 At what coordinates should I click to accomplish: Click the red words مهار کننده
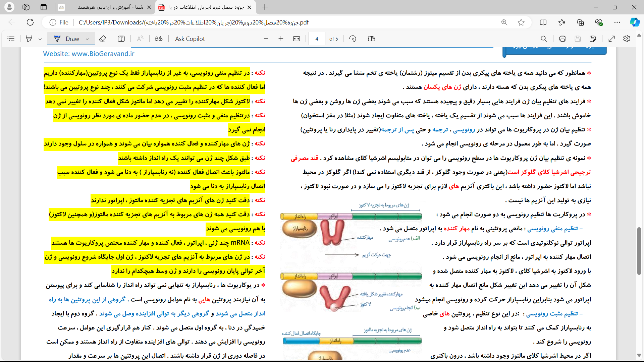pyautogui.click(x=457, y=229)
